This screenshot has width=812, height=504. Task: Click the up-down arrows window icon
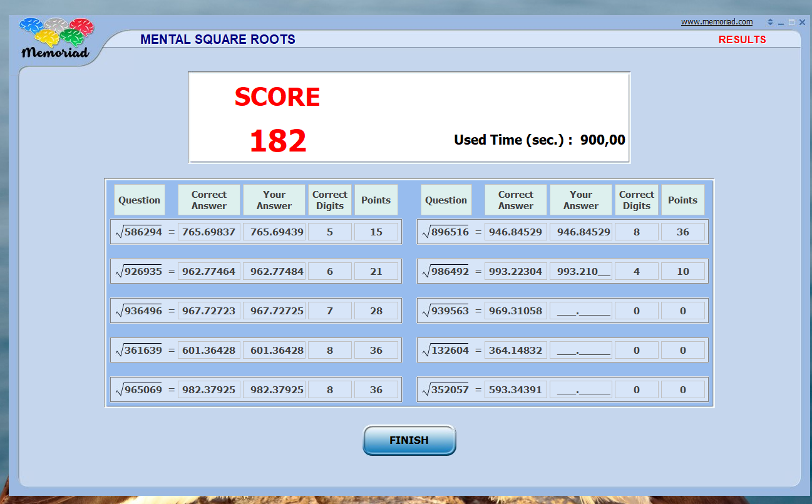click(x=770, y=22)
